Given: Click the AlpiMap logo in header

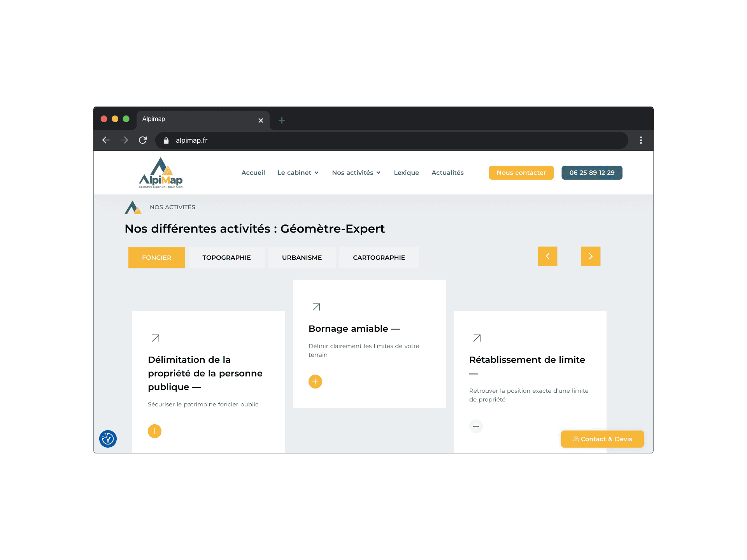Looking at the screenshot, I should coord(161,173).
